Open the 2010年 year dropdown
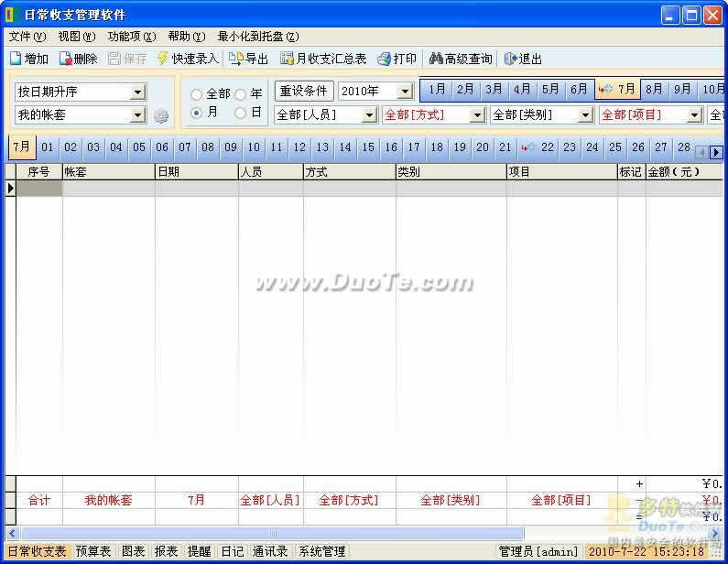The height and width of the screenshot is (564, 728). pyautogui.click(x=404, y=92)
